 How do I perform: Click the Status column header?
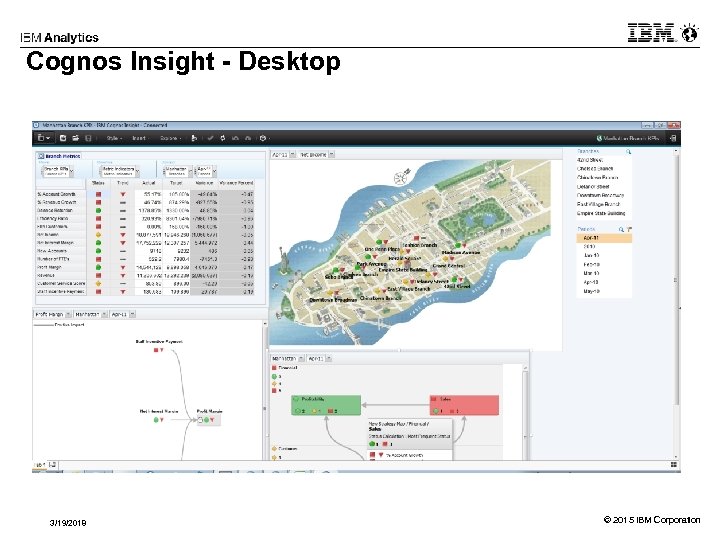tap(98, 183)
